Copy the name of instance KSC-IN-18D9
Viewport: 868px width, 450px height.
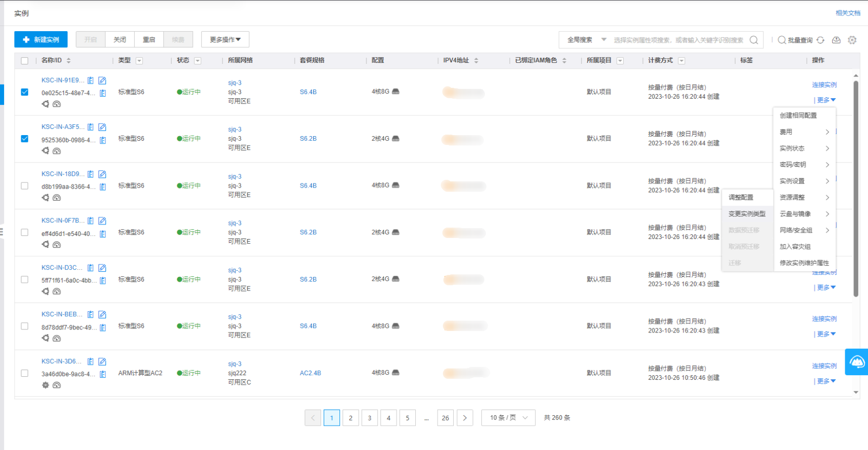tap(90, 174)
